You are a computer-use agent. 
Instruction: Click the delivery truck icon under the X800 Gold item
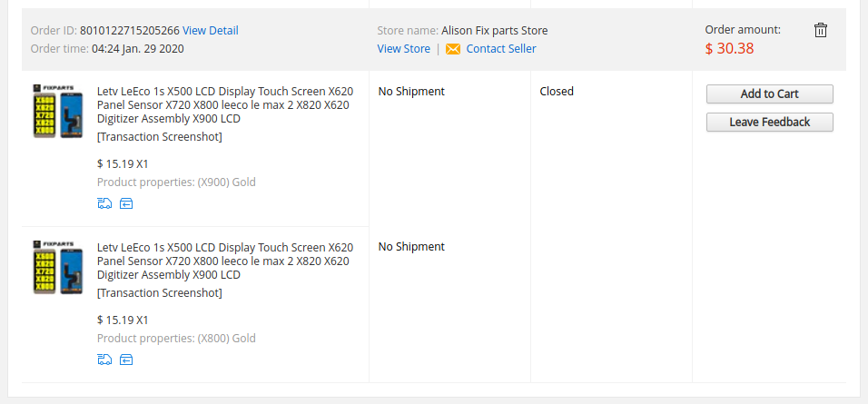coord(104,360)
